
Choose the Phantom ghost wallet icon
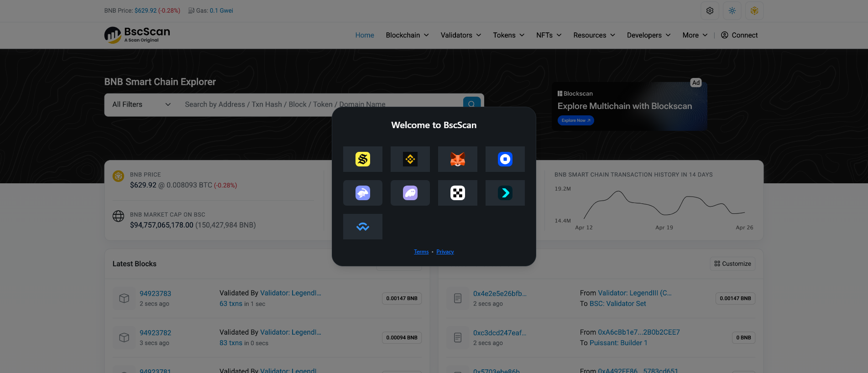(410, 193)
